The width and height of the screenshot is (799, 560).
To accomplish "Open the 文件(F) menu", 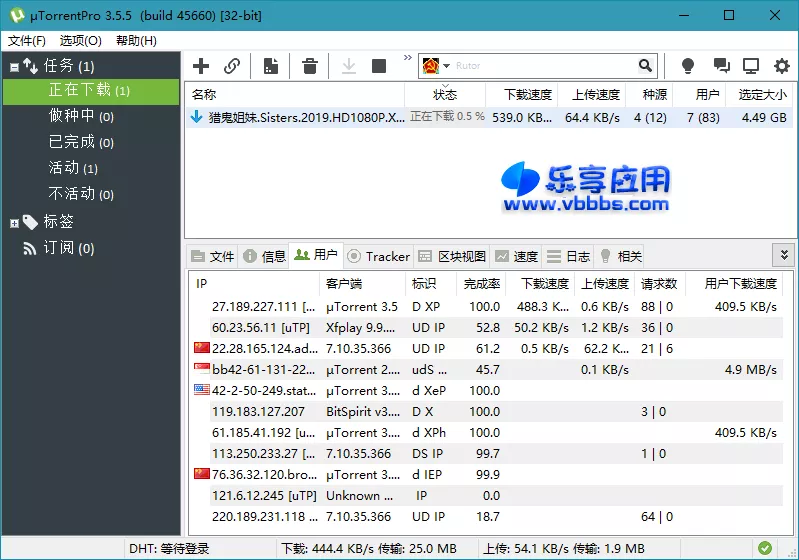I will (26, 41).
